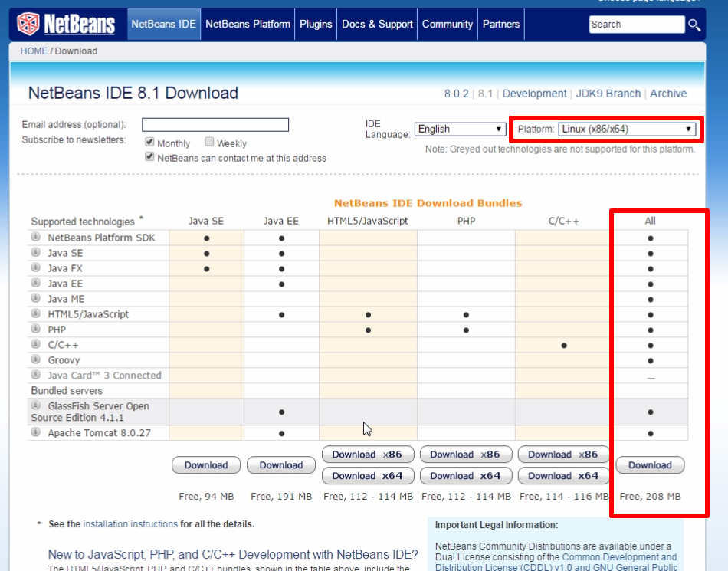728x571 pixels.
Task: Download C/C++ x64 bundle
Action: [x=564, y=476]
